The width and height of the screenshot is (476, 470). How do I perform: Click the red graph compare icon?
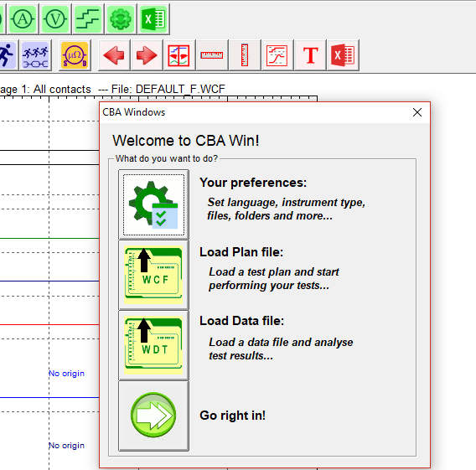pyautogui.click(x=179, y=55)
